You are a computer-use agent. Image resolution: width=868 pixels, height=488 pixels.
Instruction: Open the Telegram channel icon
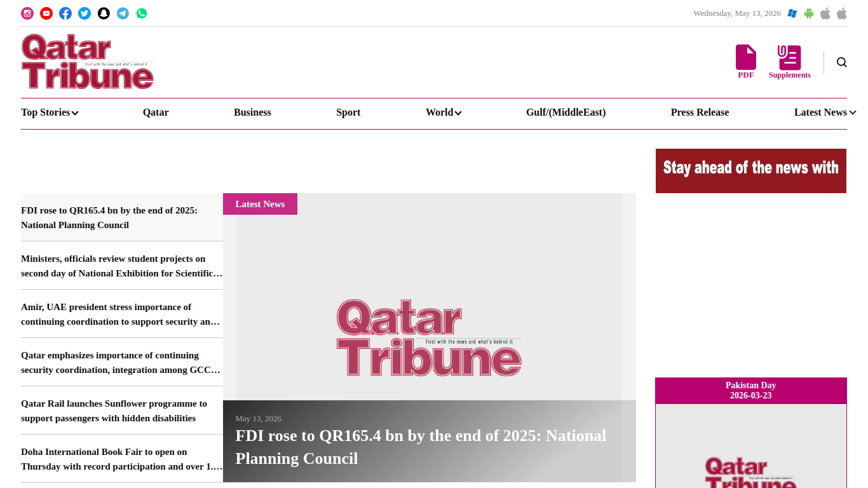[x=123, y=13]
